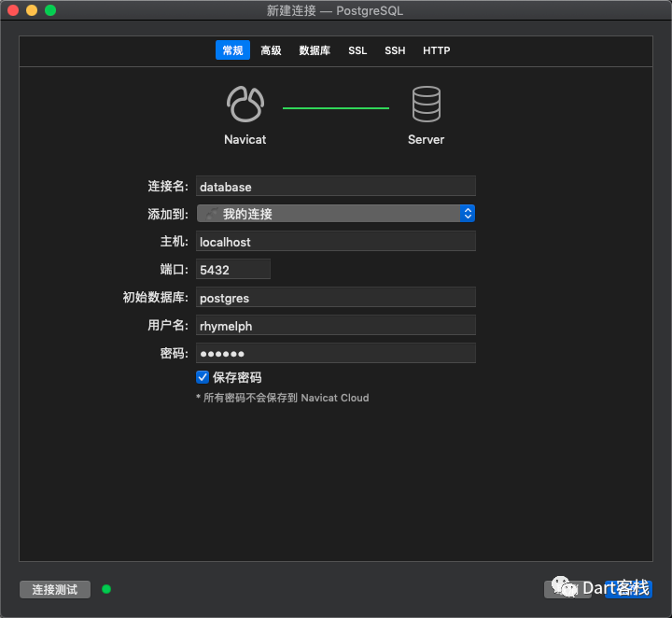Click the Navicat label under the logo
Image resolution: width=672 pixels, height=618 pixels.
[x=245, y=140]
